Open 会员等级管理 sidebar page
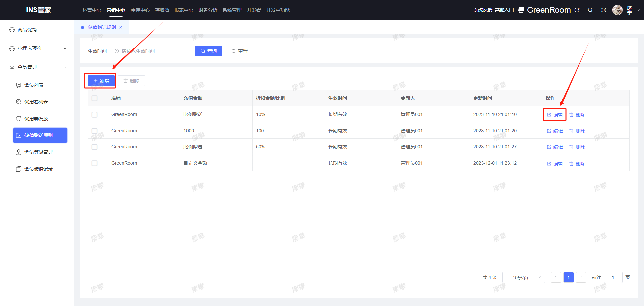644x306 pixels. 40,152
